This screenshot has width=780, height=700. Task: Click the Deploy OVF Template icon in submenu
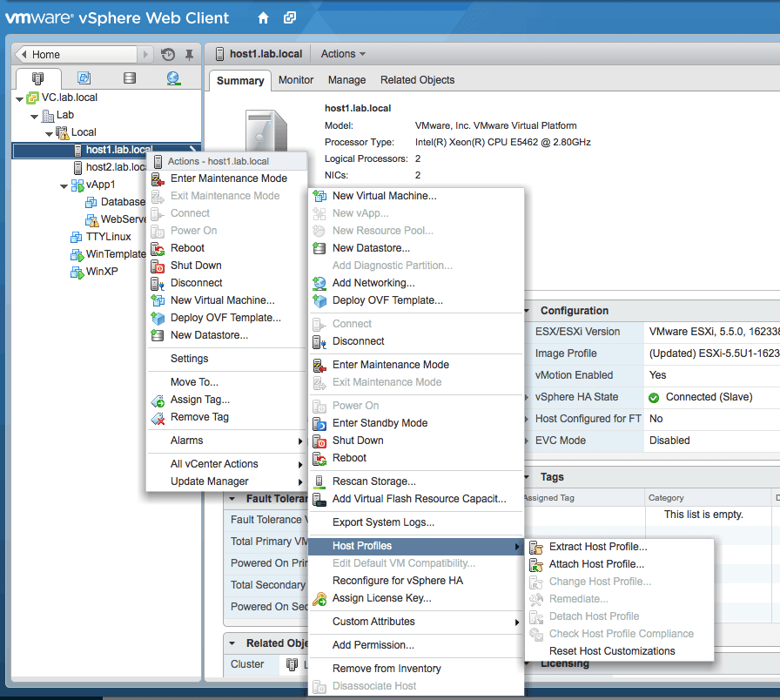[x=319, y=300]
